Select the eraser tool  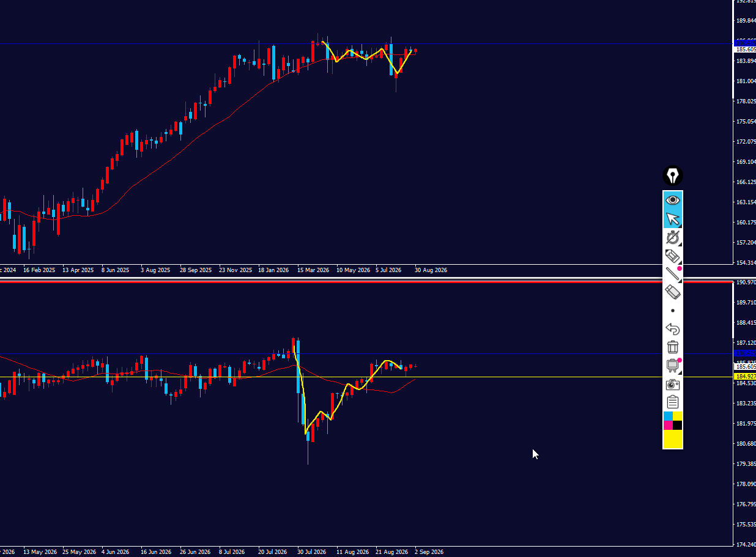[x=673, y=292]
